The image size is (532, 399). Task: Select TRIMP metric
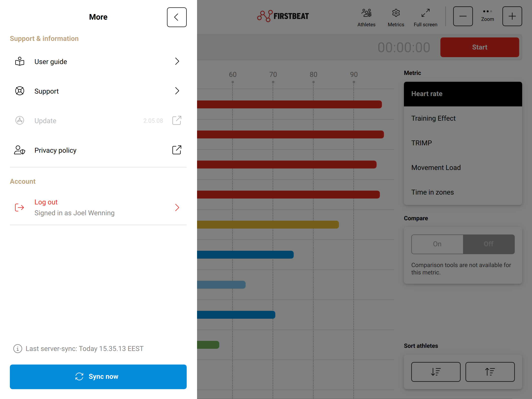click(x=463, y=143)
